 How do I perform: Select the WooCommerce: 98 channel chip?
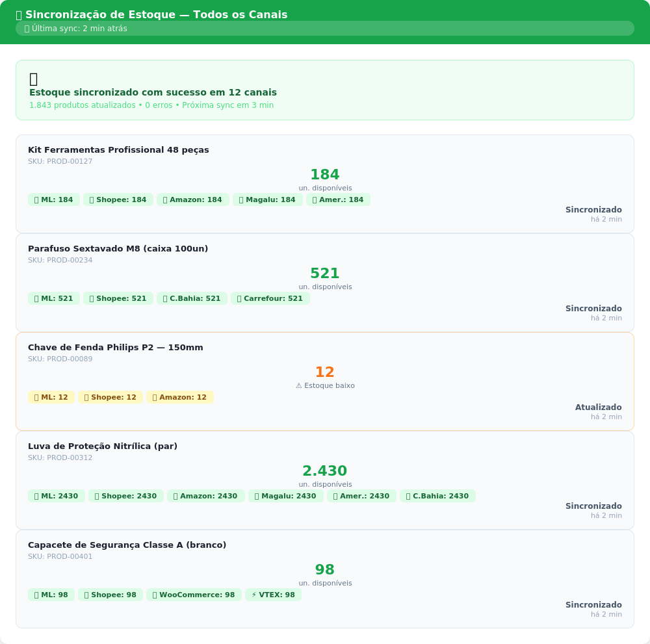coord(194,595)
